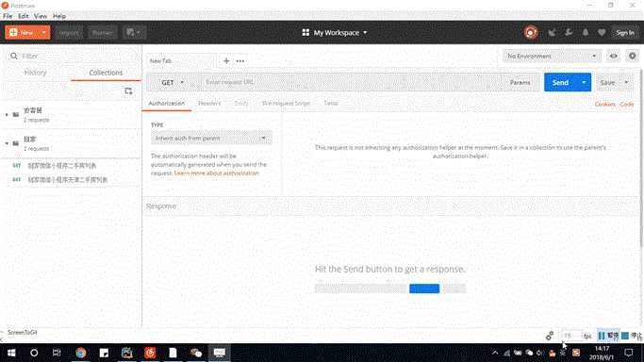Open WeChat from the taskbar
Viewport: 644px width, 362px height.
click(x=196, y=353)
